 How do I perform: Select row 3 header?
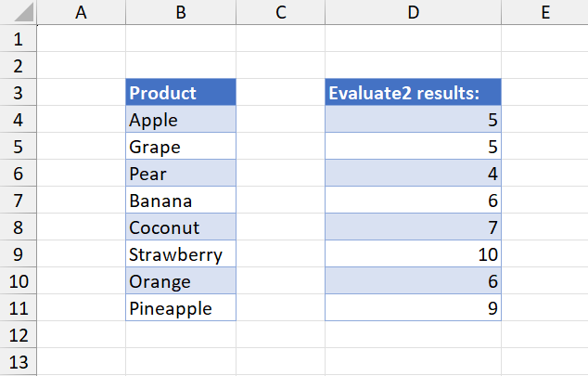(19, 92)
